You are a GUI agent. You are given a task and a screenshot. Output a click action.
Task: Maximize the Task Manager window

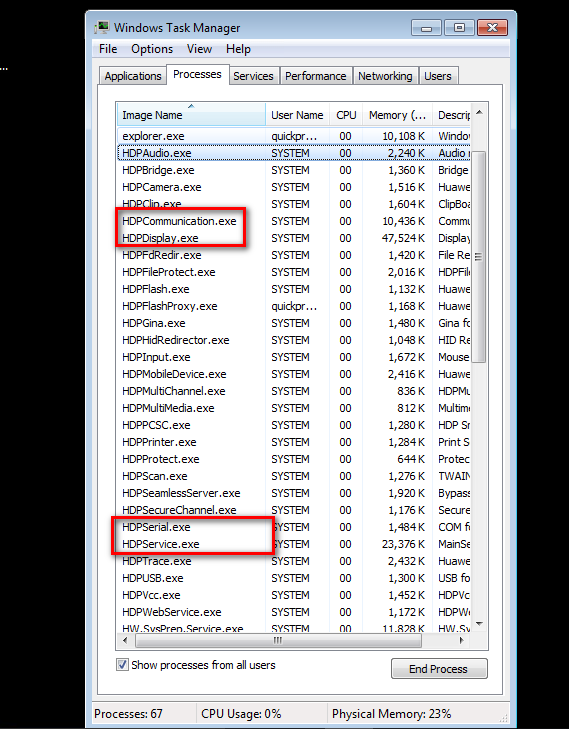pos(459,27)
